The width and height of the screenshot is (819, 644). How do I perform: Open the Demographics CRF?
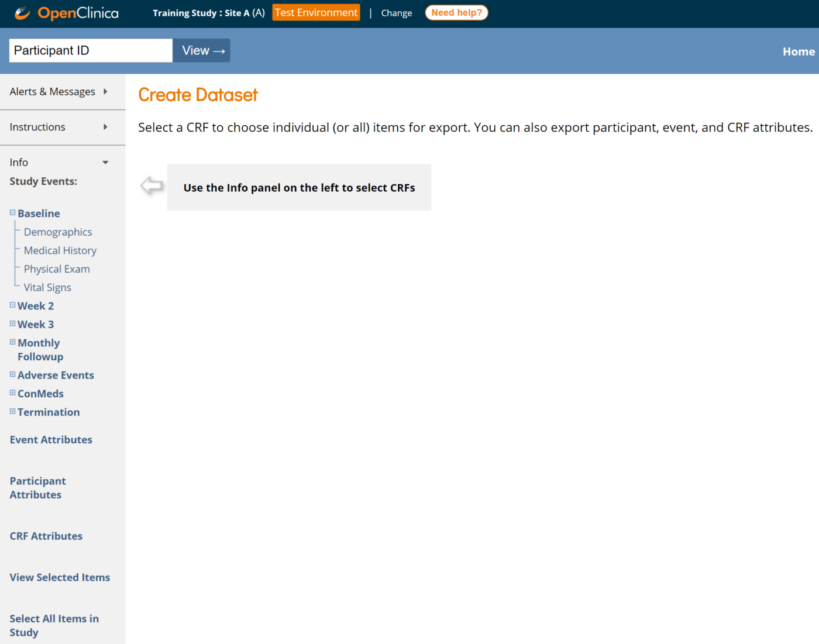58,232
